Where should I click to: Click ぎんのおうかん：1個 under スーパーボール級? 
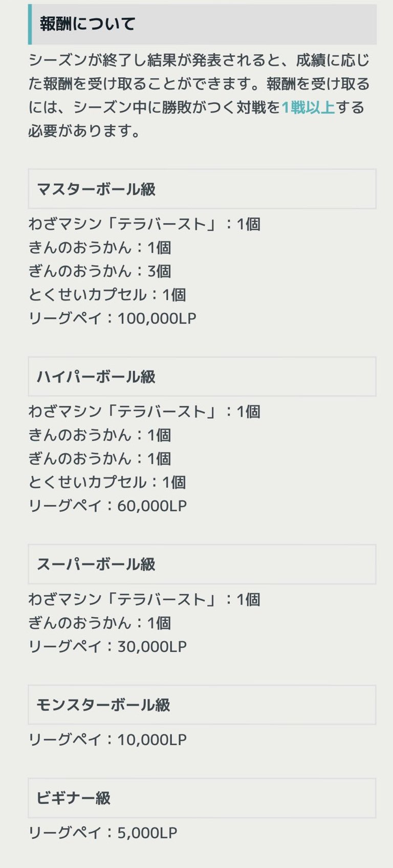coord(100,623)
